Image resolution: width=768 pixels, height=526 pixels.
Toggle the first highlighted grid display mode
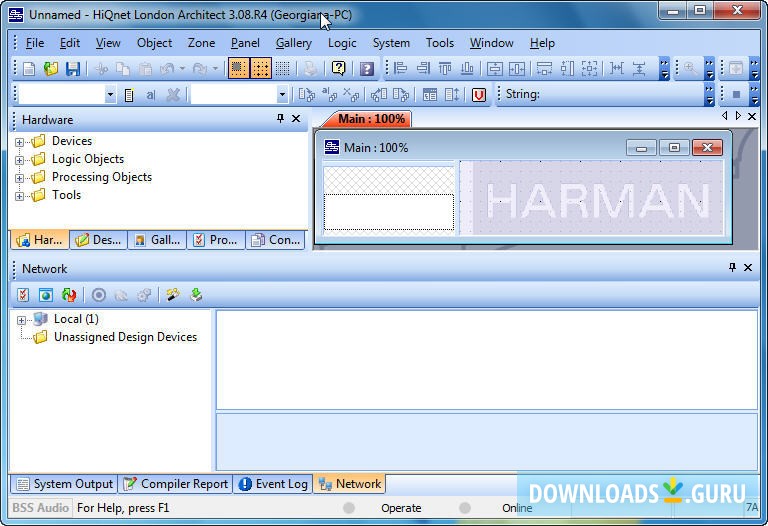238,69
